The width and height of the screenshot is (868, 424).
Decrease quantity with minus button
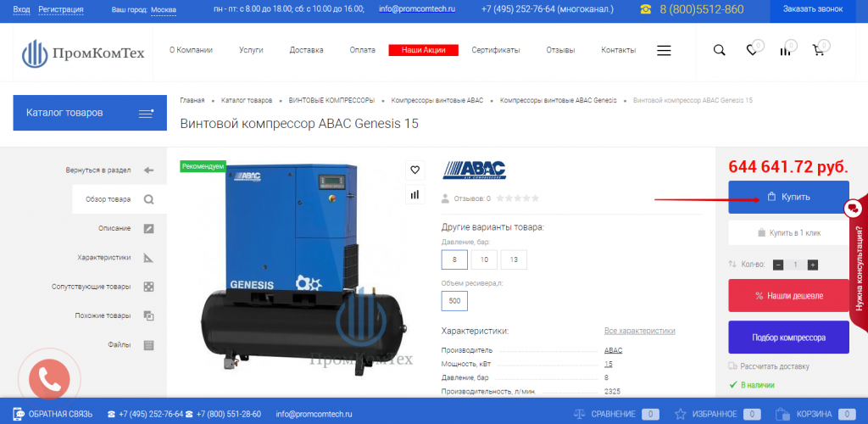(x=778, y=265)
